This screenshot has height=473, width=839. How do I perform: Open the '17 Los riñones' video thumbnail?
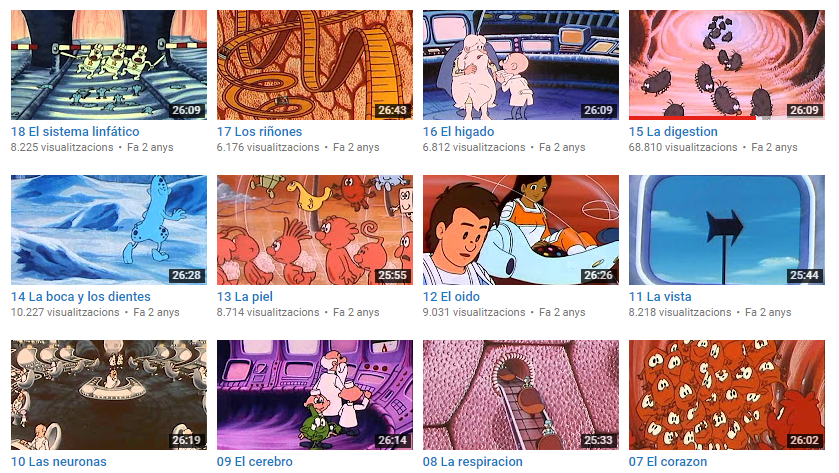point(315,65)
